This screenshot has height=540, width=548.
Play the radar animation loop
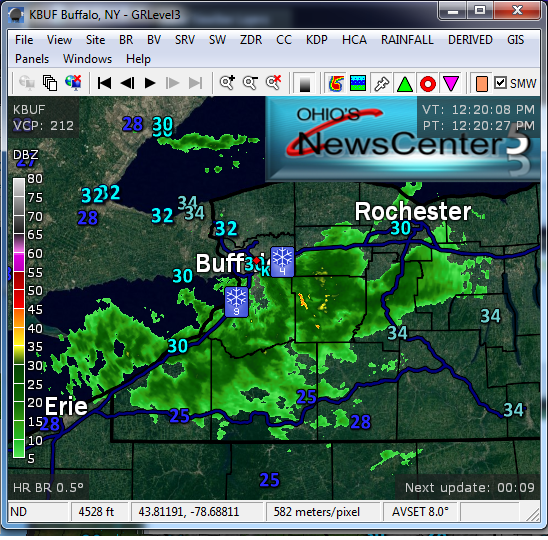(150, 83)
